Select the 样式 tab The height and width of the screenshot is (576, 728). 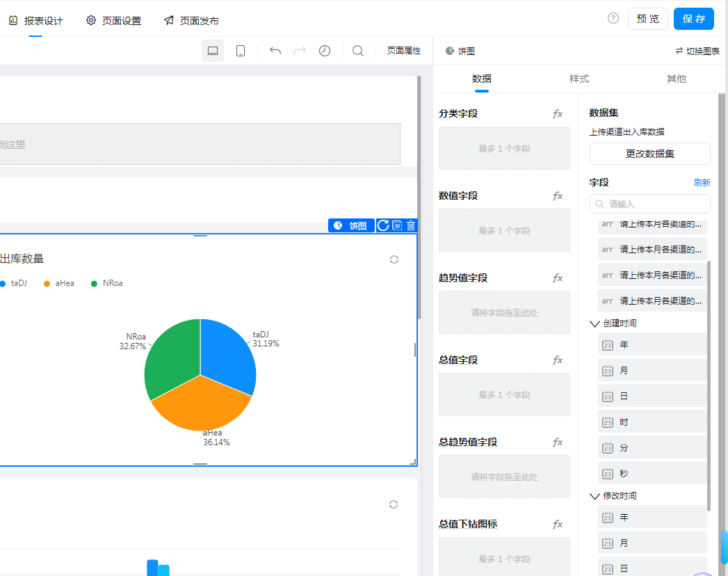[x=579, y=79]
